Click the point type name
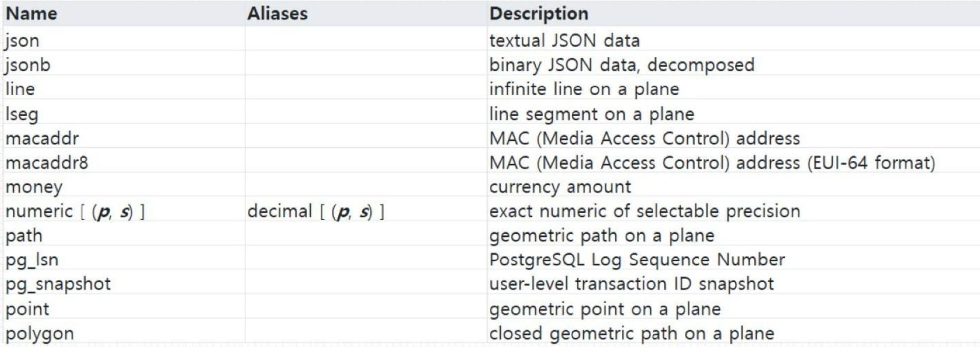 tap(27, 309)
